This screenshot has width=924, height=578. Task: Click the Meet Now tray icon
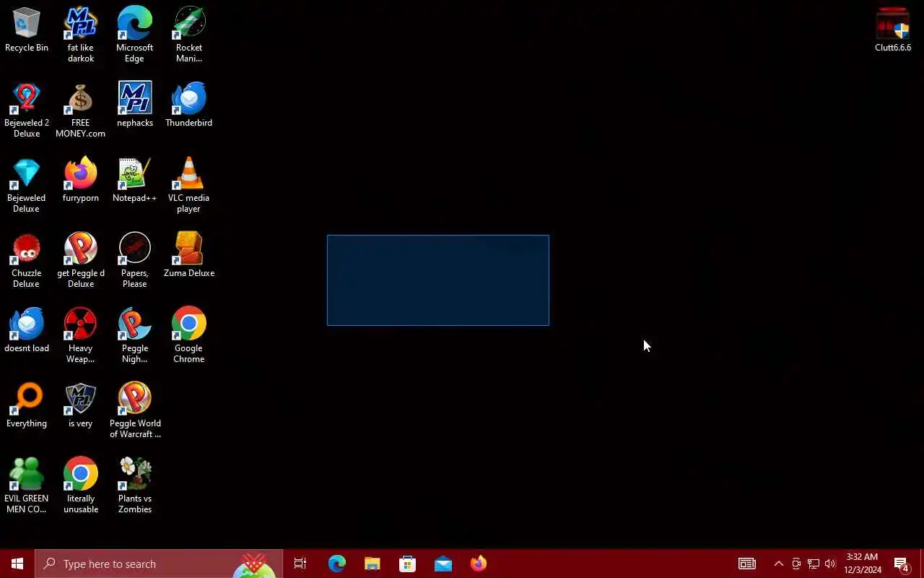(x=796, y=564)
